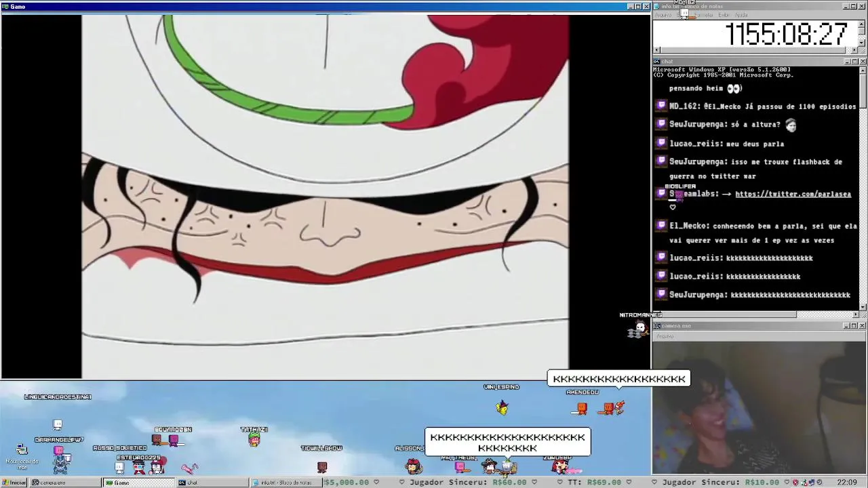Click the One Piece video in Game window

tap(325, 197)
